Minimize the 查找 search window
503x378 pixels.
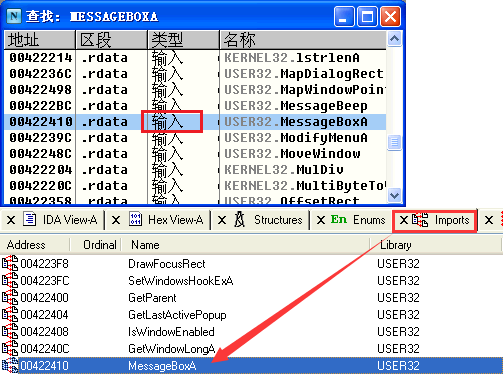coord(344,16)
